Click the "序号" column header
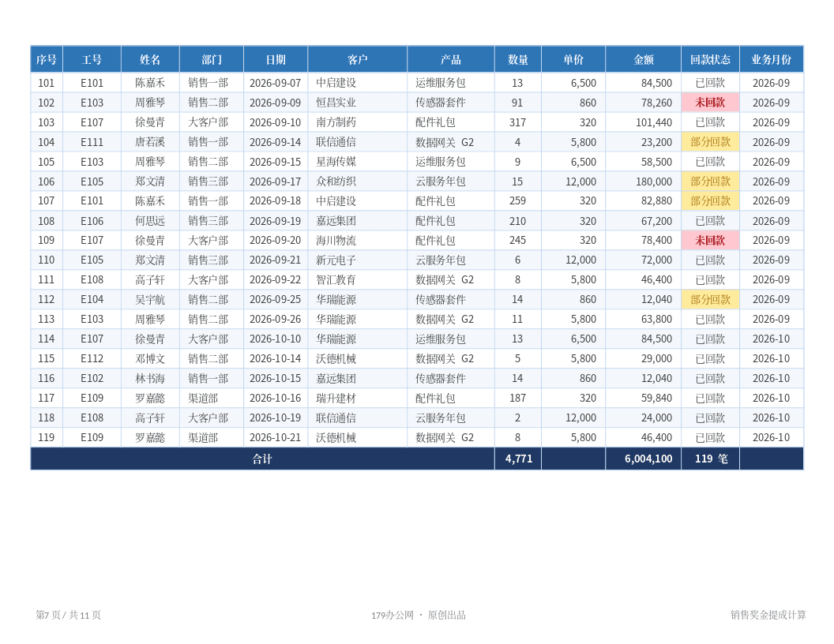The width and height of the screenshot is (834, 644). coord(47,59)
